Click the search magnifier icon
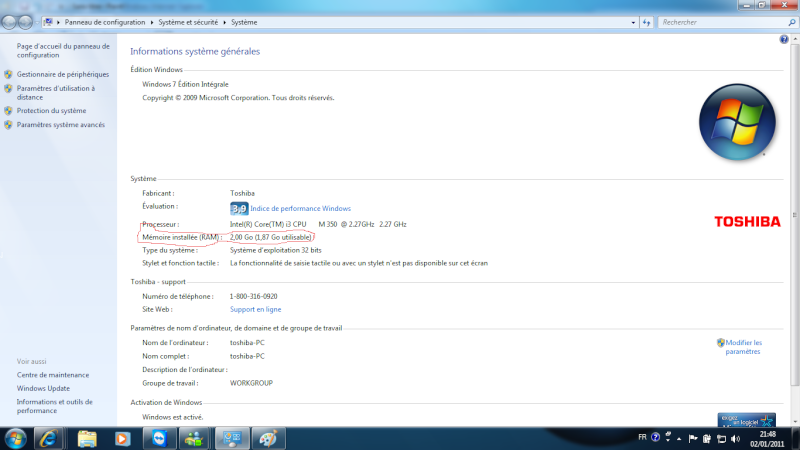Image resolution: width=800 pixels, height=450 pixels. (x=791, y=22)
